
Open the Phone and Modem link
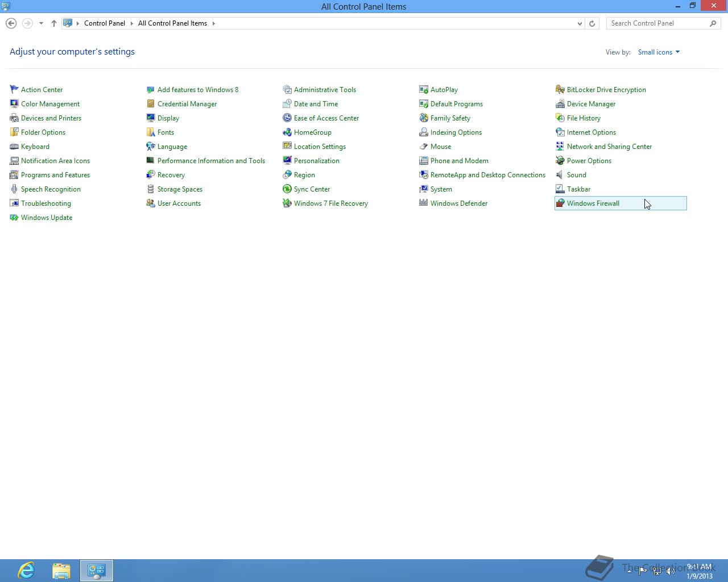click(460, 160)
